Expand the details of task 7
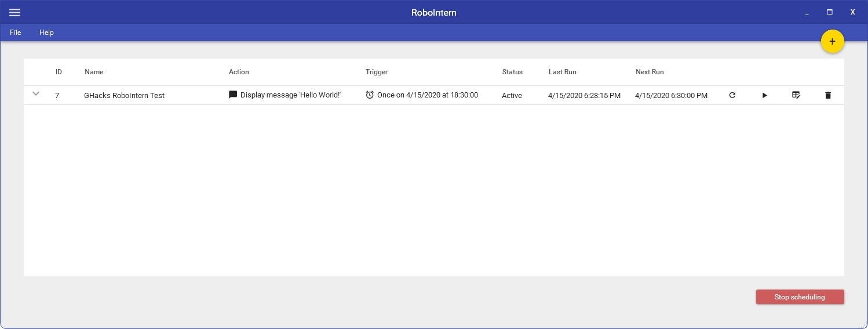This screenshot has height=329, width=868. 36,94
